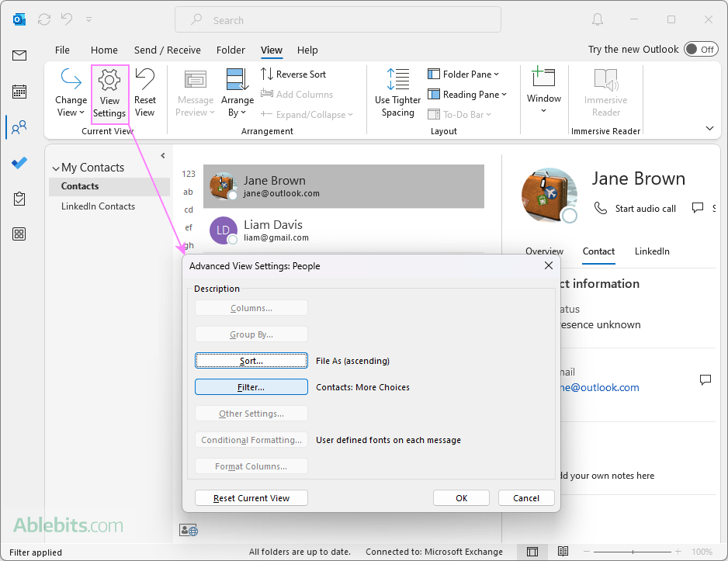This screenshot has width=728, height=561.
Task: Open the To Do checkmark icon
Action: pos(19,163)
